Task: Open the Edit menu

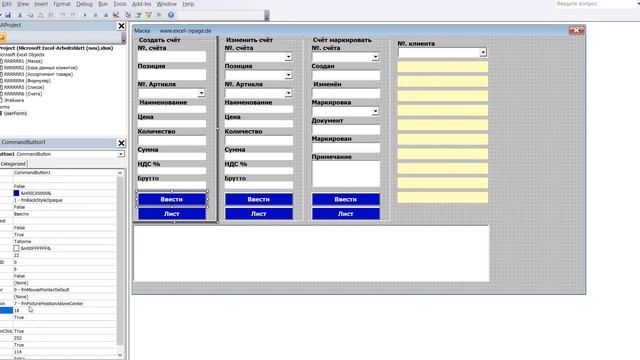Action: coord(7,4)
